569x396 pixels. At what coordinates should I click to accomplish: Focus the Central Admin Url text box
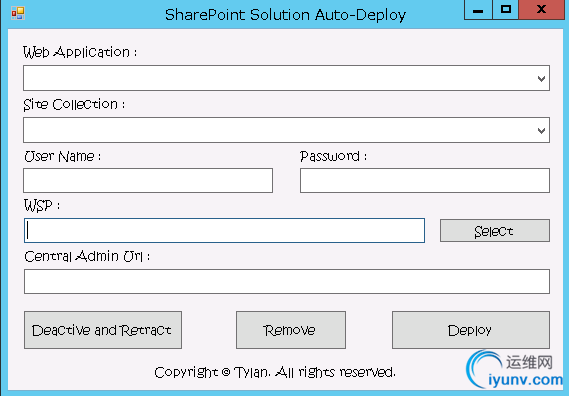(287, 281)
